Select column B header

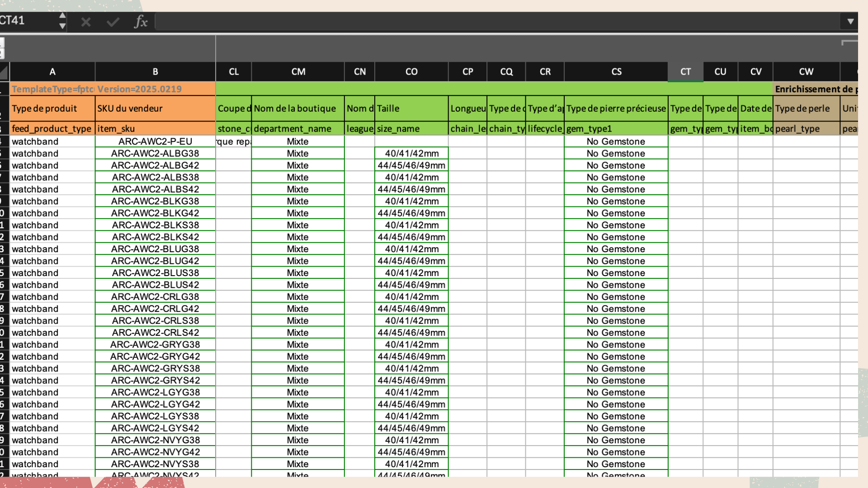(155, 72)
